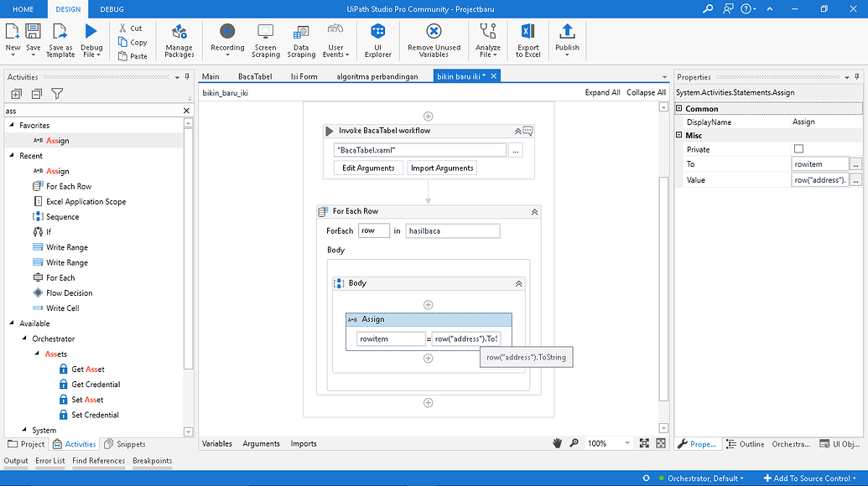The width and height of the screenshot is (868, 486).
Task: Toggle the overview grid icon
Action: pyautogui.click(x=661, y=443)
